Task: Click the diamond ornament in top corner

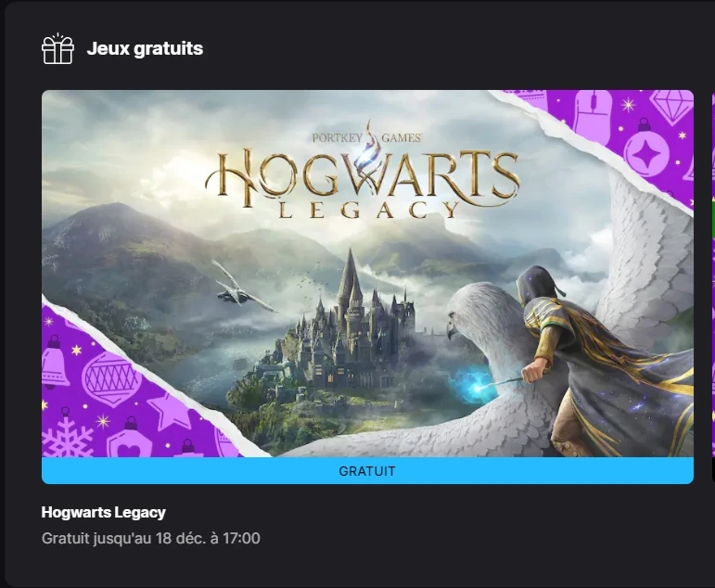Action: (670, 107)
